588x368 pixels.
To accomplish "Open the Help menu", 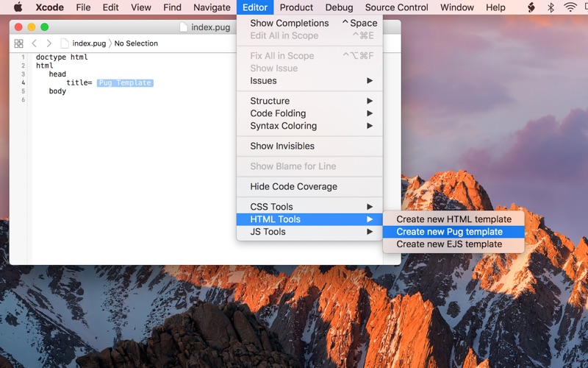I will pos(495,7).
